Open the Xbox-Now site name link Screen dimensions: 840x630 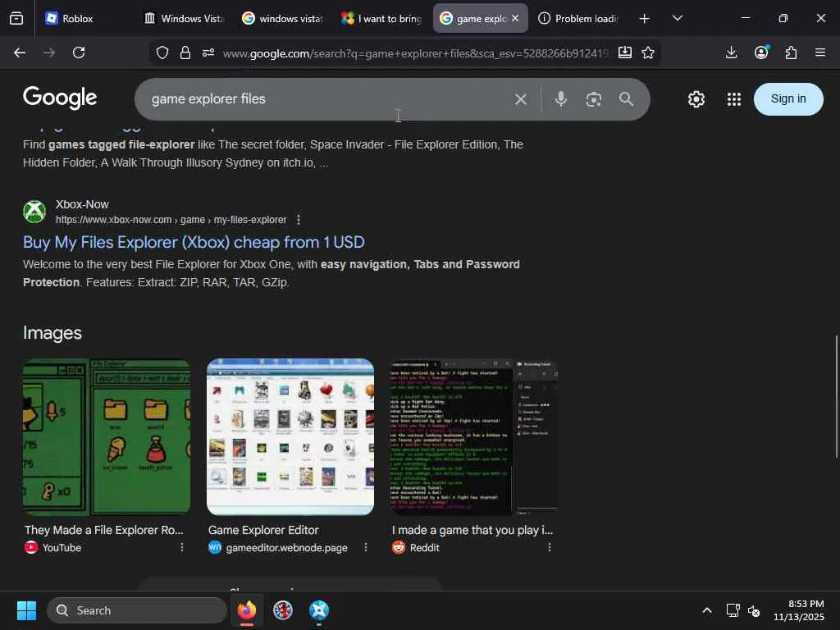[x=82, y=204]
